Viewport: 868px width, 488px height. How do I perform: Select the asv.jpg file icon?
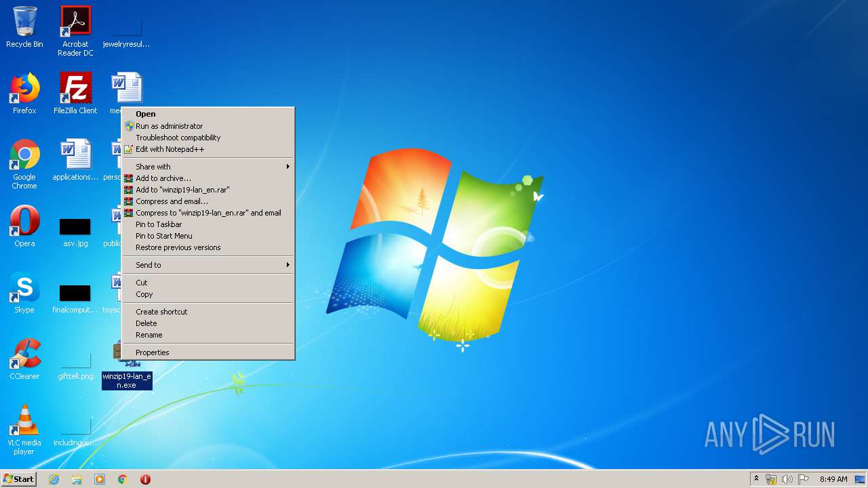[75, 231]
